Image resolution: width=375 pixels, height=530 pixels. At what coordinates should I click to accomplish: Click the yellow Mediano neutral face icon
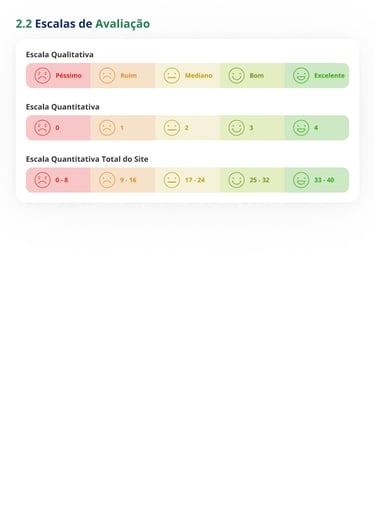(x=172, y=75)
